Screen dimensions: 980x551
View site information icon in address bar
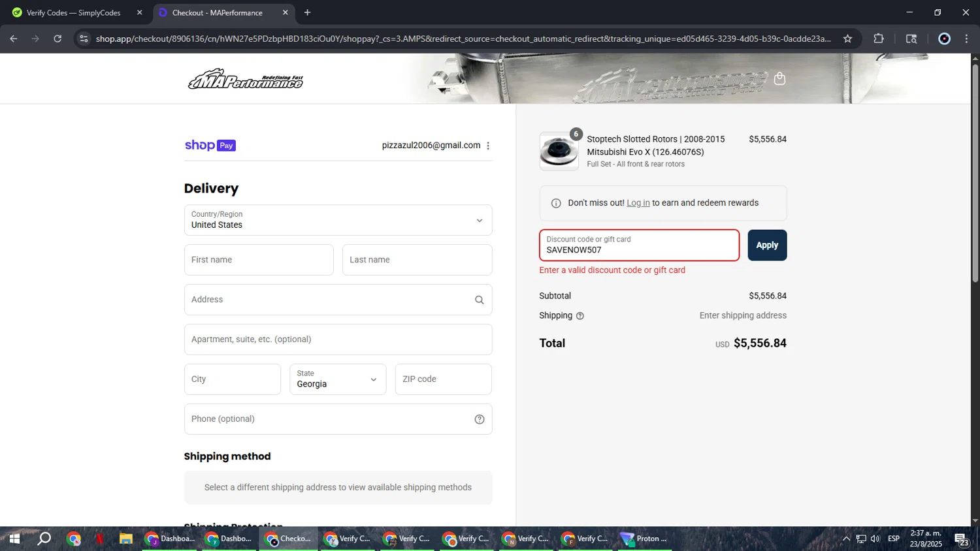[x=84, y=39]
